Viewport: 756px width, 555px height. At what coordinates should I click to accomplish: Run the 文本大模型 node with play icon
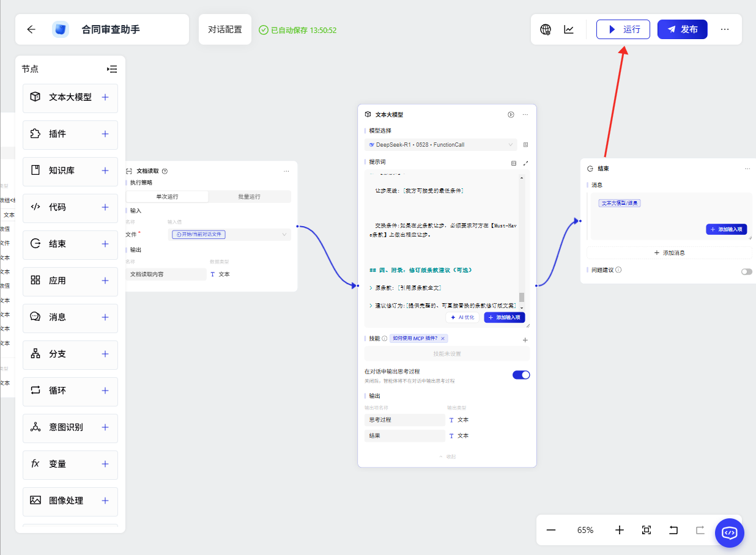click(x=511, y=114)
